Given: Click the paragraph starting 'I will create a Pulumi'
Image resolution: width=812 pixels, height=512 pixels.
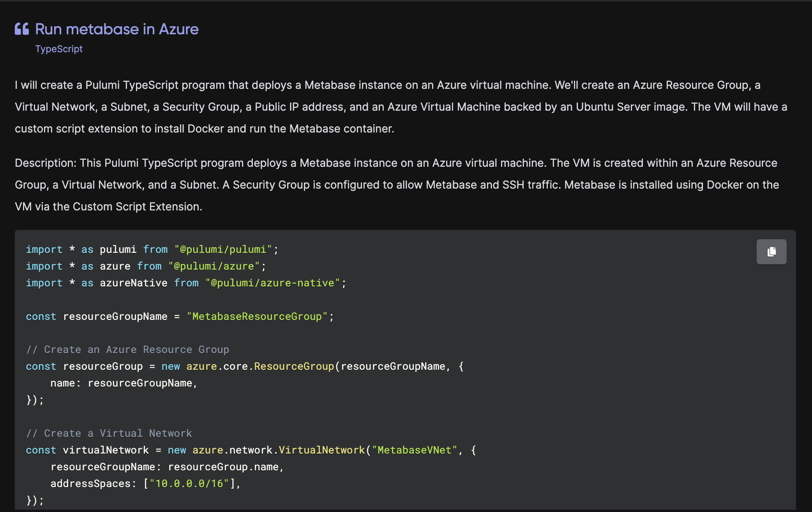Looking at the screenshot, I should [401, 107].
